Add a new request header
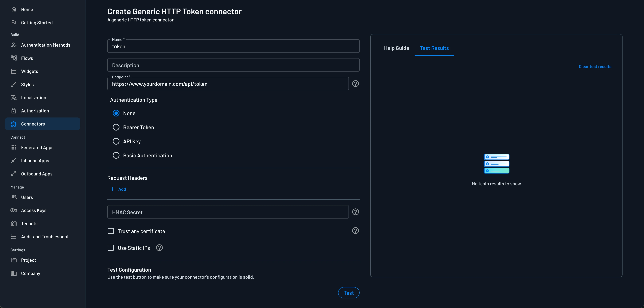 (x=118, y=189)
